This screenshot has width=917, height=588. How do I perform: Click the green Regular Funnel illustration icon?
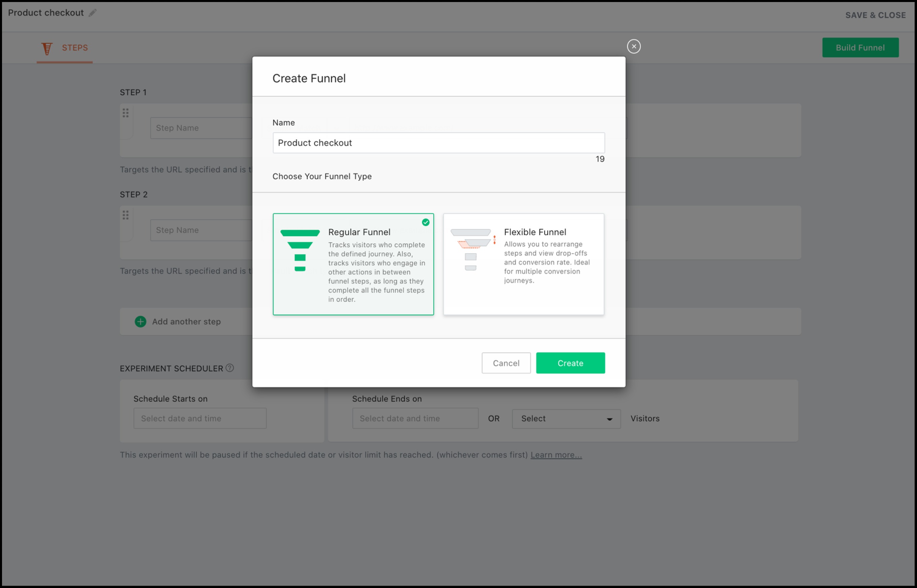point(300,251)
